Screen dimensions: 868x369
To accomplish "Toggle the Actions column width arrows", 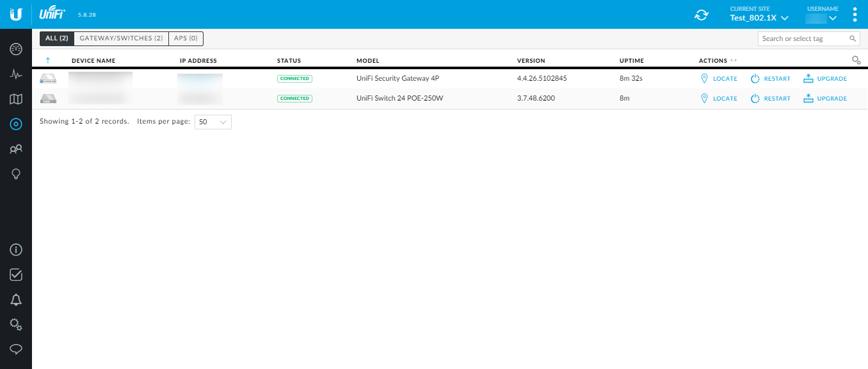I will [x=734, y=61].
